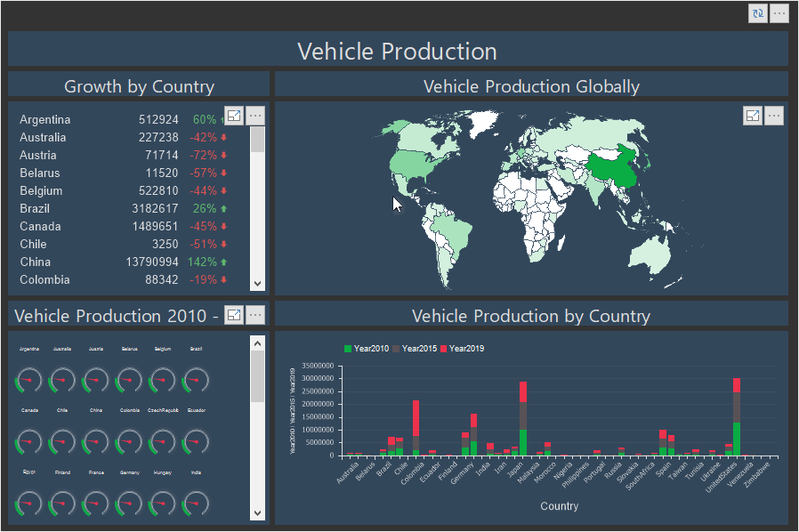Viewport: 799px width, 532px height.
Task: Select the Brazil row in the growth list
Action: (36, 208)
